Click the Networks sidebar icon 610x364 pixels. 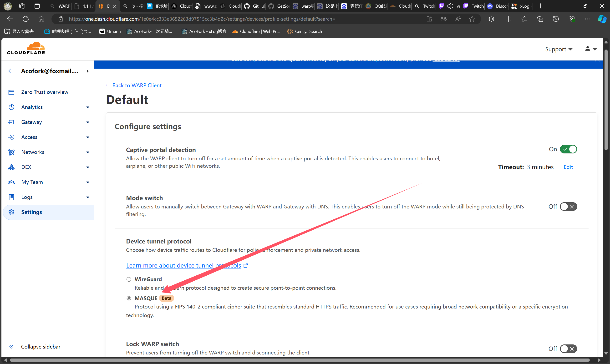[x=11, y=152]
